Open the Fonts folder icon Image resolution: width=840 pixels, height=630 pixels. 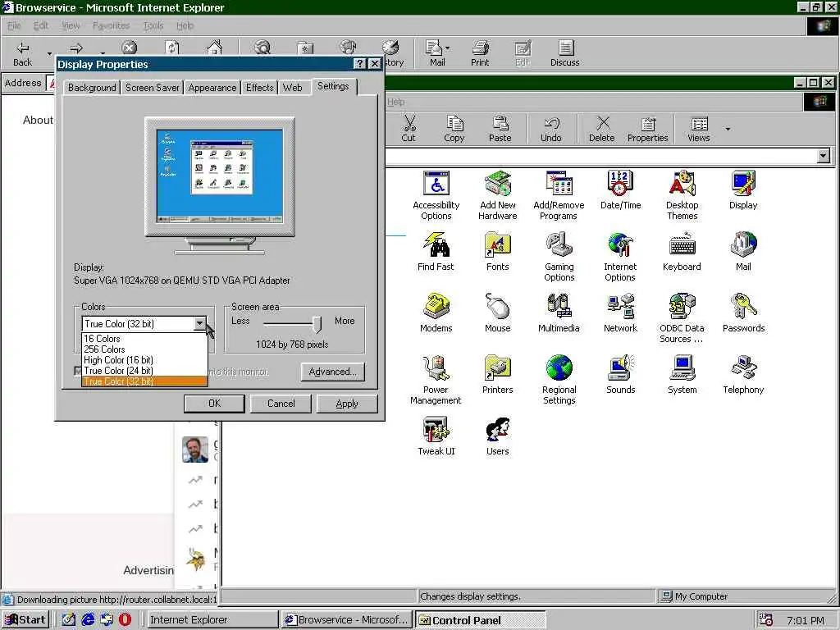pos(498,251)
